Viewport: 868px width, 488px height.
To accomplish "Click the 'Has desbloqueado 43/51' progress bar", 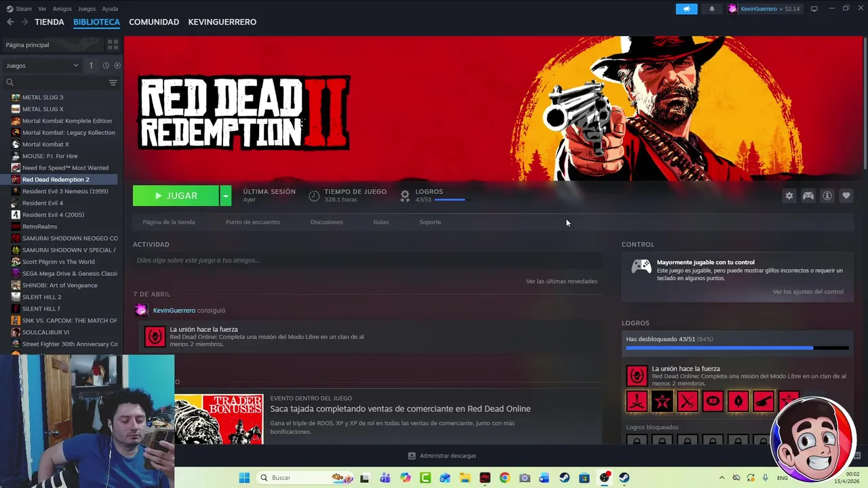I will [737, 348].
